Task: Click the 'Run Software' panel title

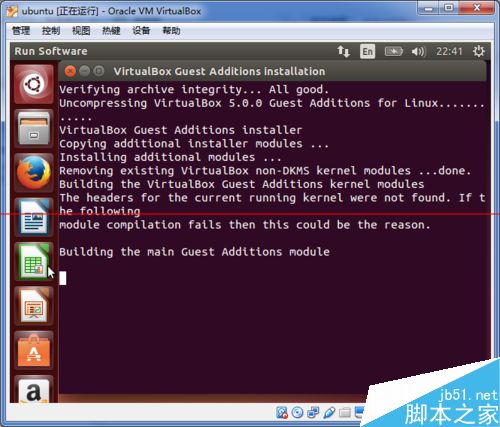Action: [51, 51]
